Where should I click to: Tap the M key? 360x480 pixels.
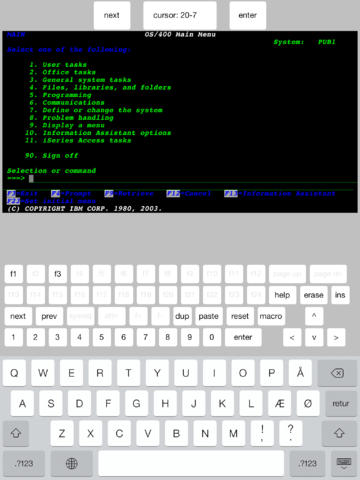[x=234, y=433]
